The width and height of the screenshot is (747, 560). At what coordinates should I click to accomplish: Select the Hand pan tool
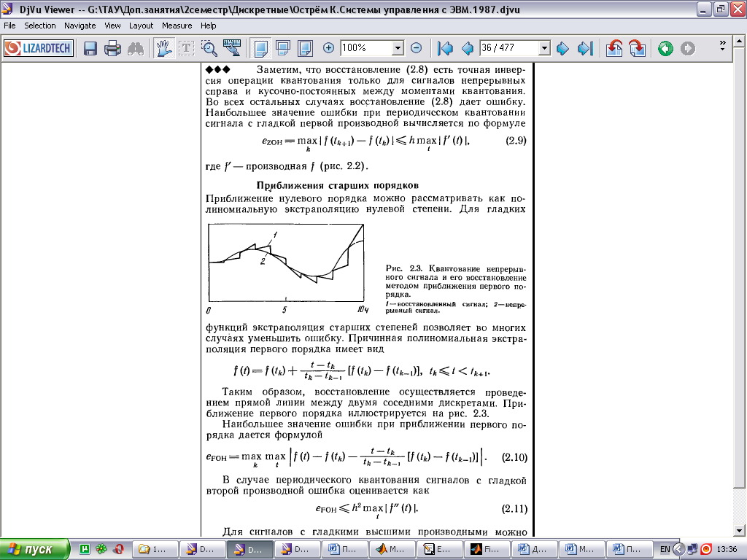coord(164,48)
